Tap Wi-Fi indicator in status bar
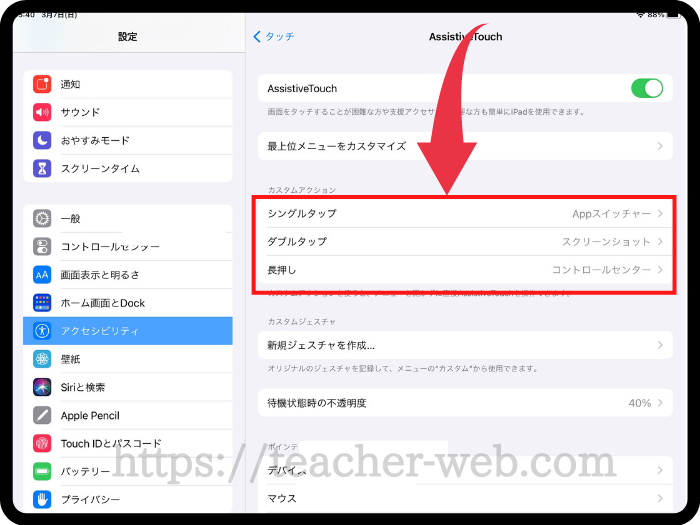The image size is (700, 525). [641, 15]
